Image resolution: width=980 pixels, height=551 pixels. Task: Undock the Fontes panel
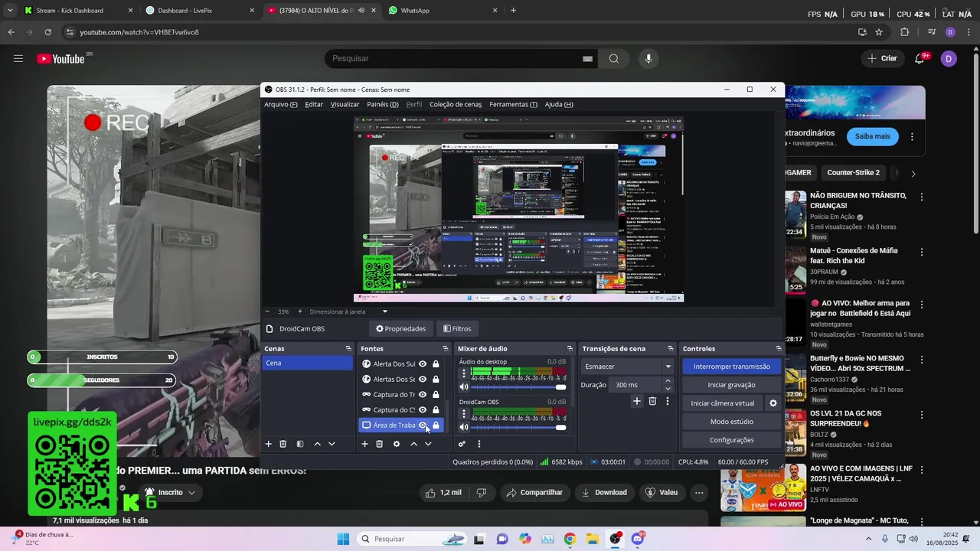pos(445,349)
